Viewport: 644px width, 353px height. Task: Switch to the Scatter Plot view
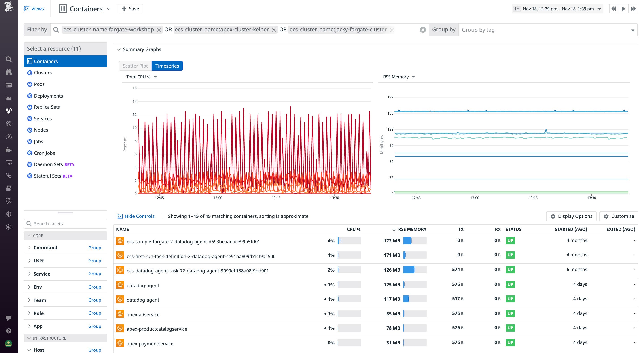135,66
